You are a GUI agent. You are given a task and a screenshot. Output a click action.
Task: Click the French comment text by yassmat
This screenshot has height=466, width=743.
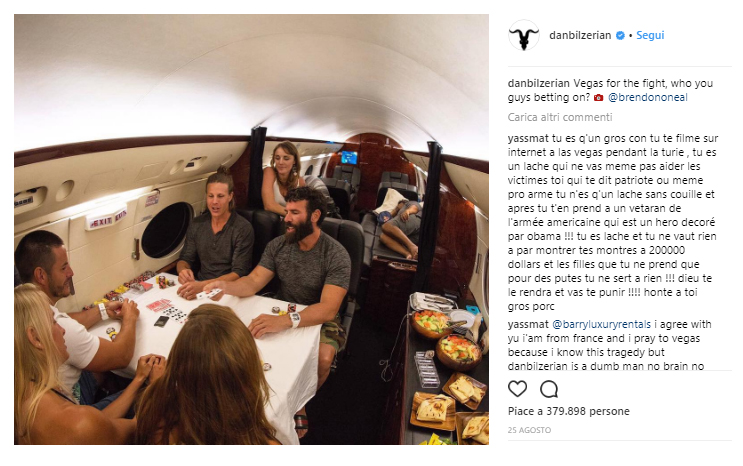tap(612, 222)
